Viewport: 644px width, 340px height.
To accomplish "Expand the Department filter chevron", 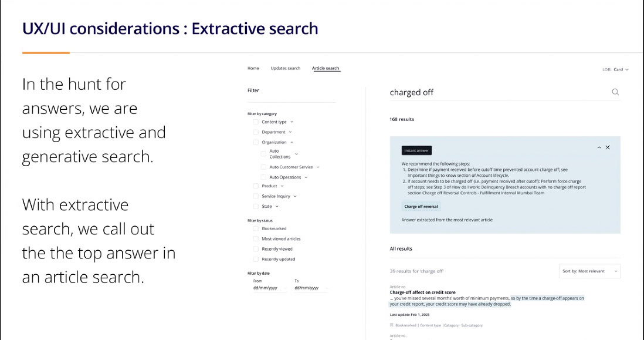I will 291,132.
